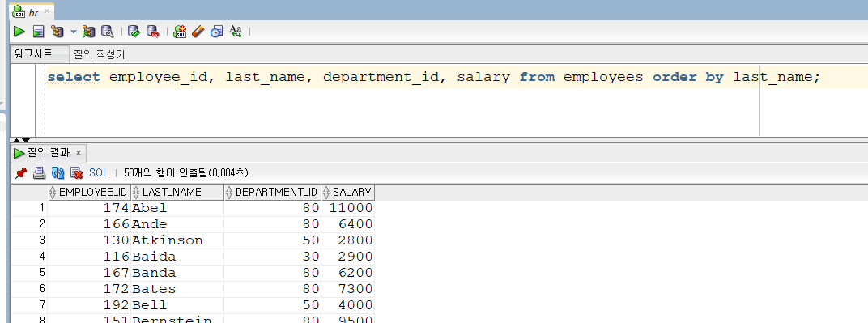Sort by the DEPARTMENT_ID column header
868x323 pixels.
click(272, 192)
